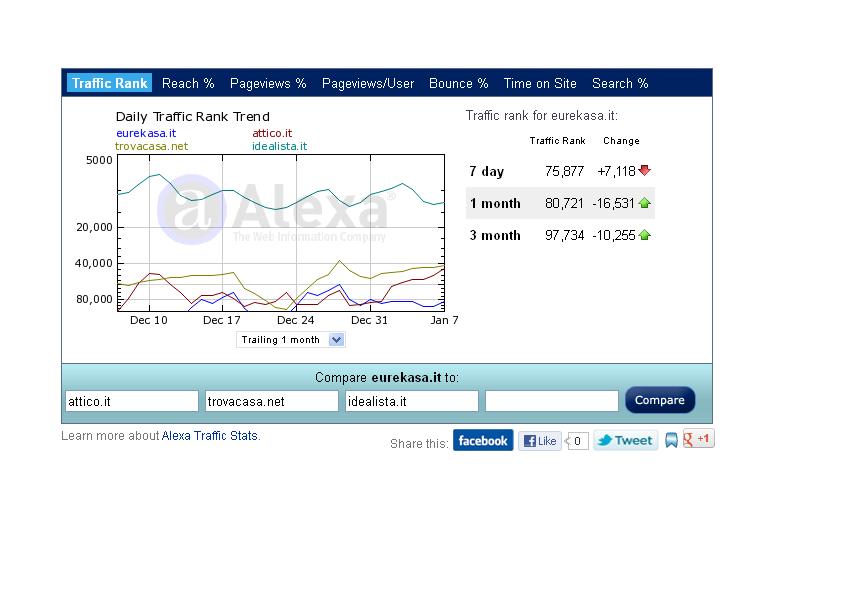Click the eurekasa.it legend label
The image size is (859, 596).
[146, 133]
